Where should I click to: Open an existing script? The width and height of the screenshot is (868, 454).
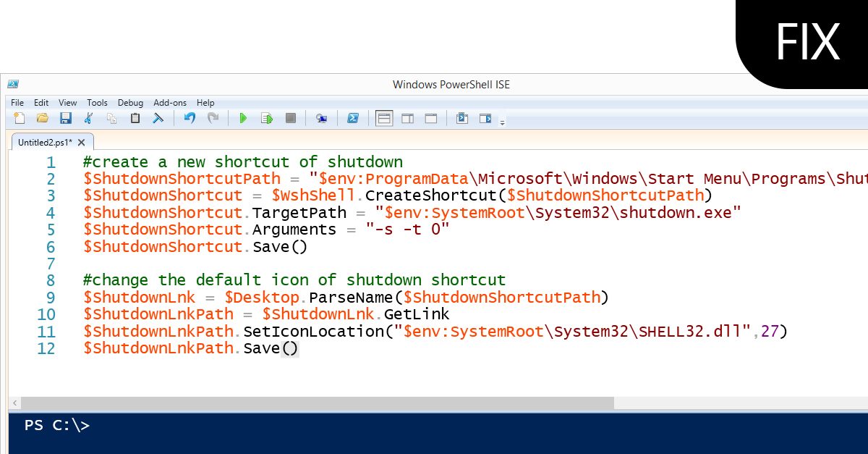coord(42,117)
